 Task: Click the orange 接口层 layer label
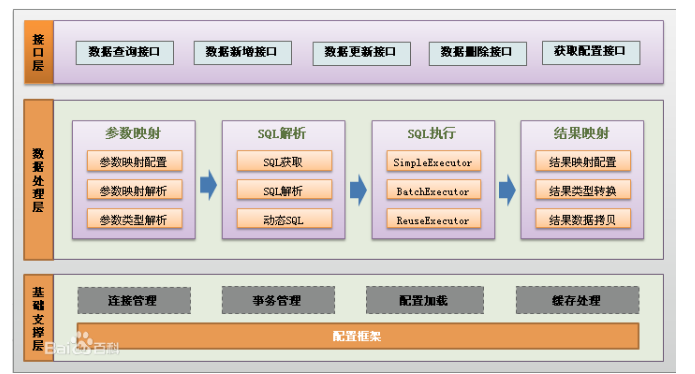(x=39, y=52)
